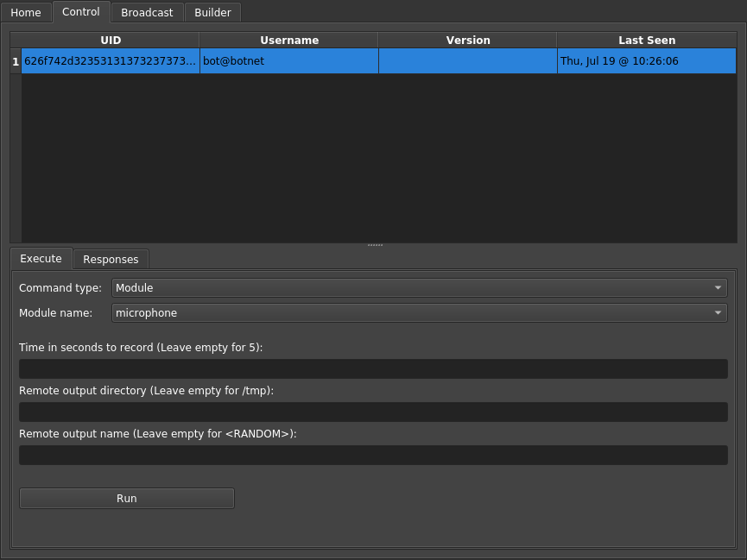This screenshot has width=747, height=560.
Task: Open the Home tab
Action: pyautogui.click(x=26, y=12)
